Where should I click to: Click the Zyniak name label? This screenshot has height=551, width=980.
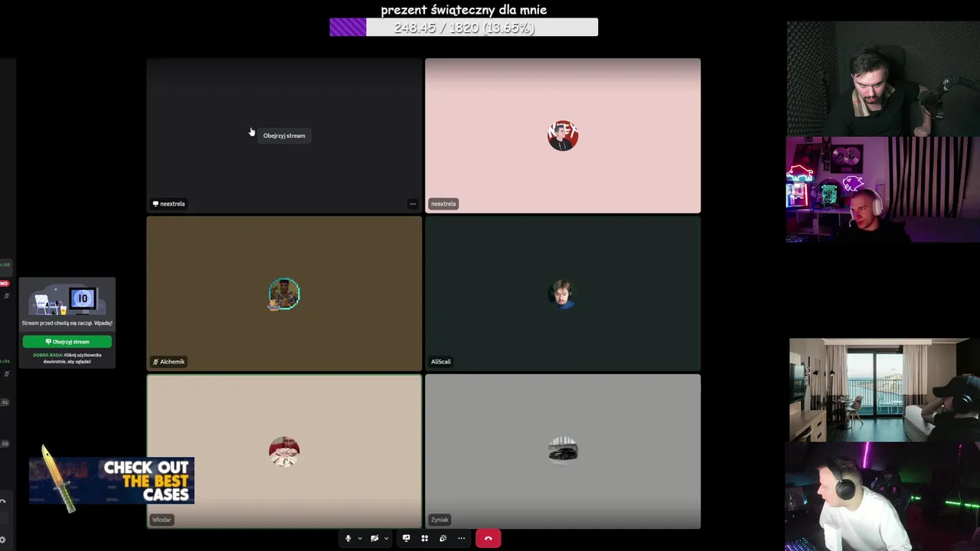pyautogui.click(x=439, y=520)
